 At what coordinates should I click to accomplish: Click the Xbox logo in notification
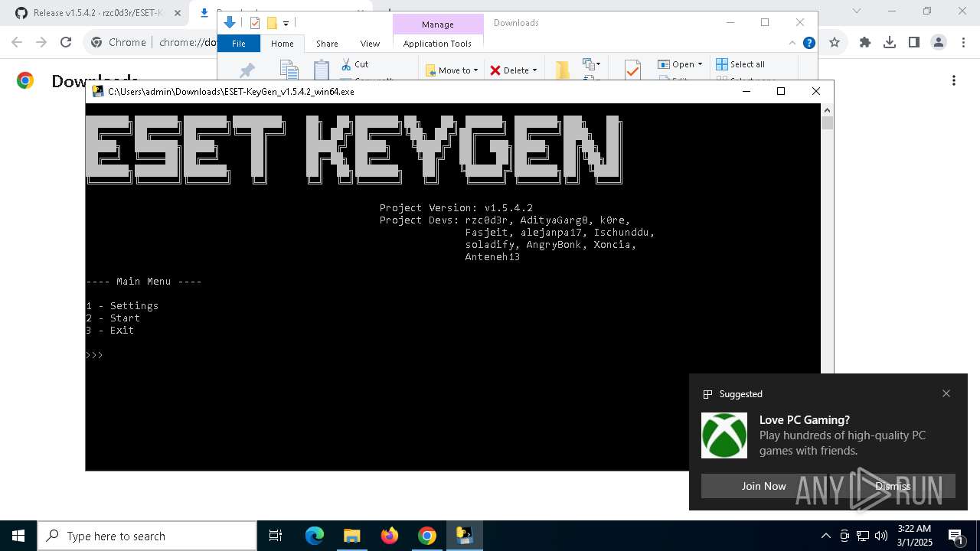[x=724, y=435]
